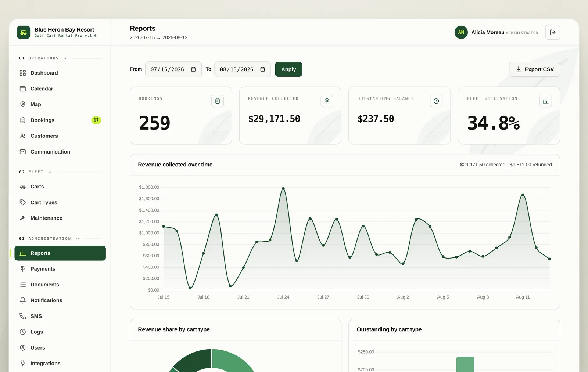Click the '$1,811.00 refunded' summary text

[x=531, y=165]
